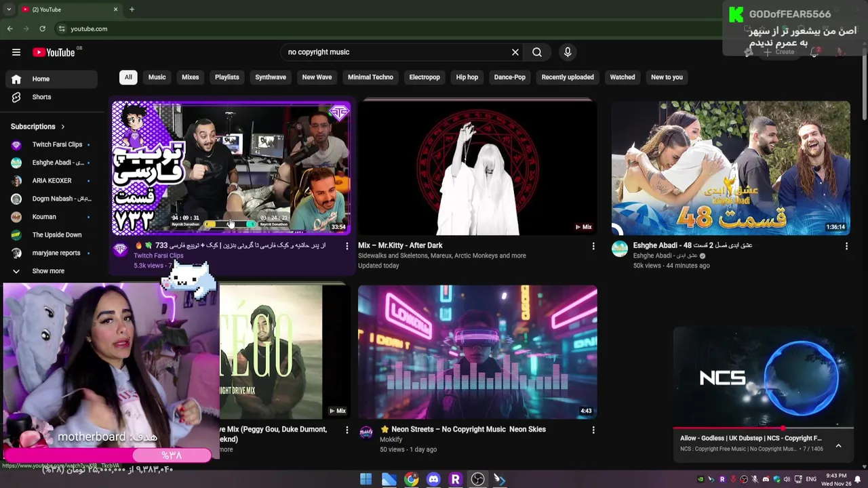Screen dimensions: 868x488
Task: Open the Mr.Kitty After Dark mix thumbnail
Action: click(477, 167)
